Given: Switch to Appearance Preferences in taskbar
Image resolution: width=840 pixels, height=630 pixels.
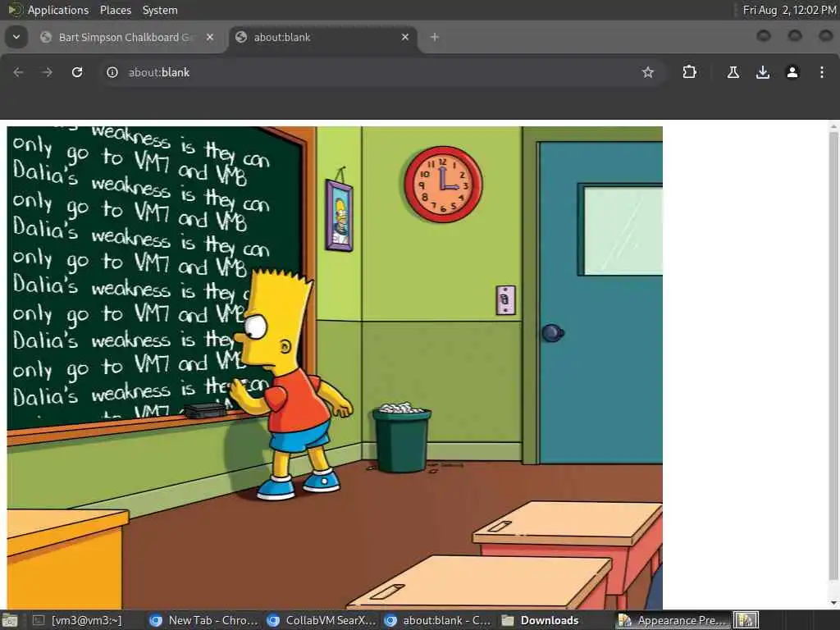Looking at the screenshot, I should (x=673, y=620).
